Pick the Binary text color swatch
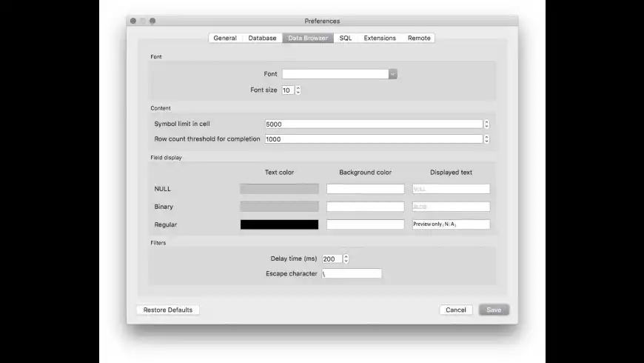This screenshot has width=644, height=363. [x=279, y=207]
